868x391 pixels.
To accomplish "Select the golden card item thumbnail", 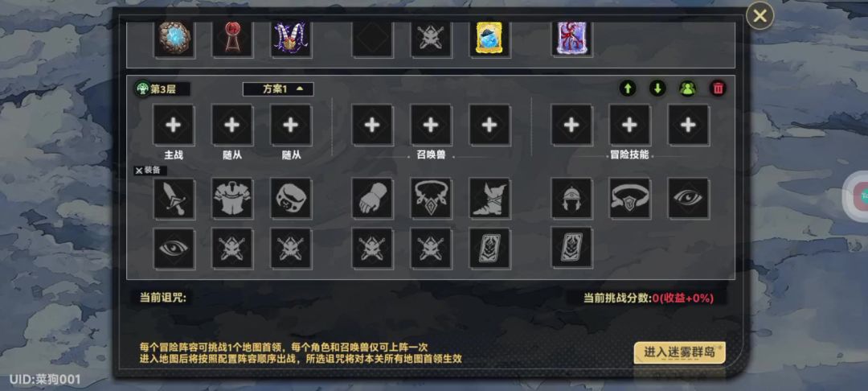I will click(489, 39).
